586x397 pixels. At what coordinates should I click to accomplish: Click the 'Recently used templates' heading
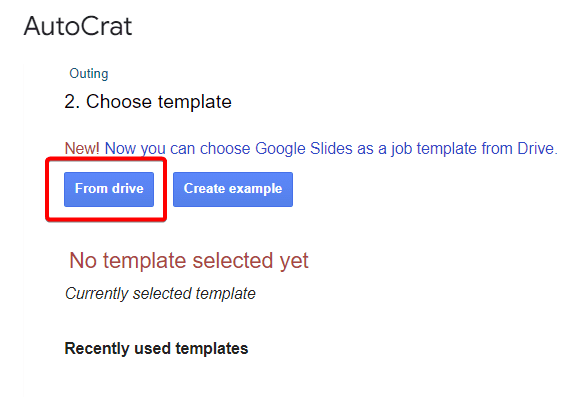tap(156, 348)
